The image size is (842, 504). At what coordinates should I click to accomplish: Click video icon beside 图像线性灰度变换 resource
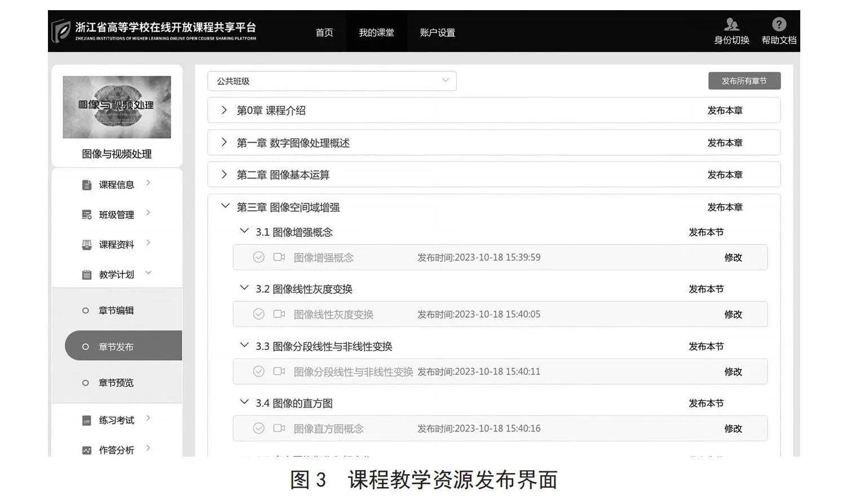[x=279, y=314]
